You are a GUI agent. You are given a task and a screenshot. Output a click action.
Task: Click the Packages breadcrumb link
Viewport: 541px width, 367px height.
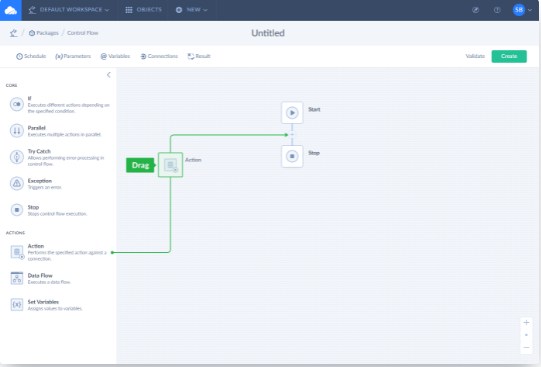pos(43,33)
